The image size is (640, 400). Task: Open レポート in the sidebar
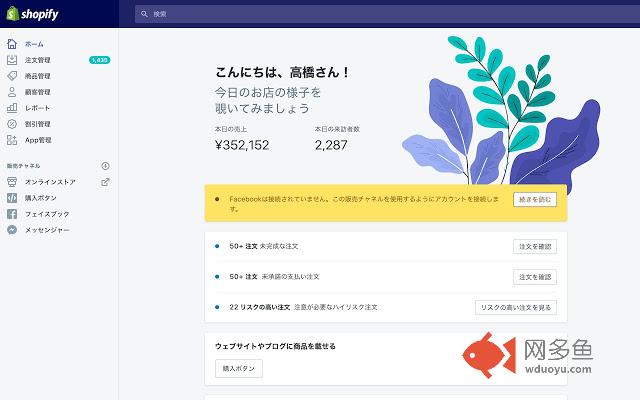[x=38, y=108]
